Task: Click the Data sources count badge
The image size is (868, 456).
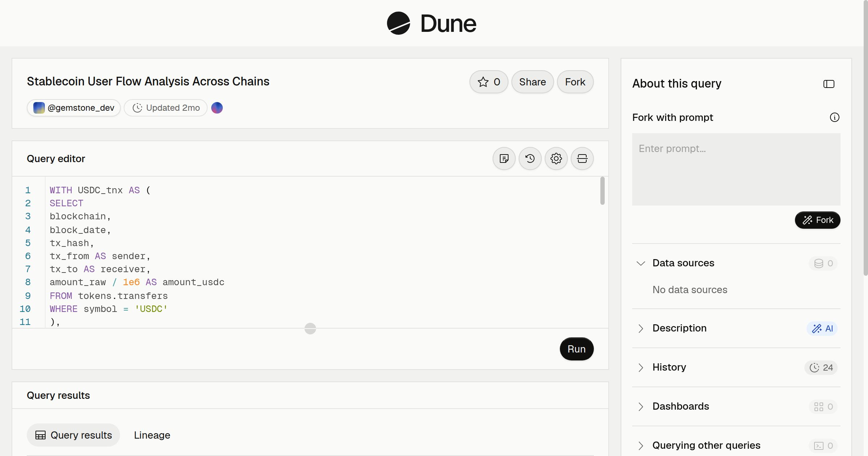Action: (x=823, y=263)
